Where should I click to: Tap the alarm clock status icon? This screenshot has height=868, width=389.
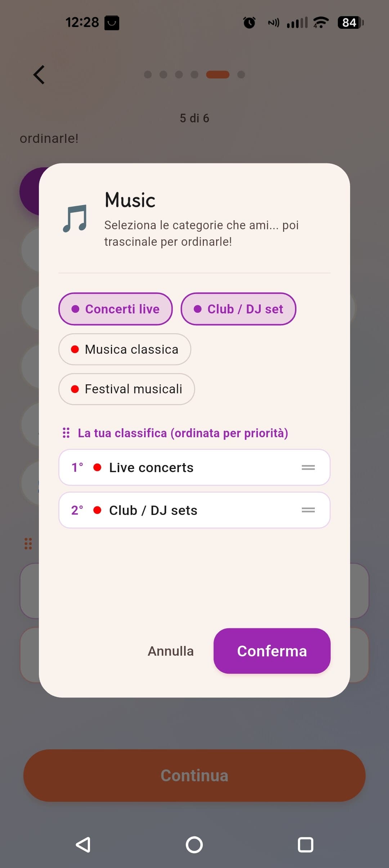[x=249, y=23]
